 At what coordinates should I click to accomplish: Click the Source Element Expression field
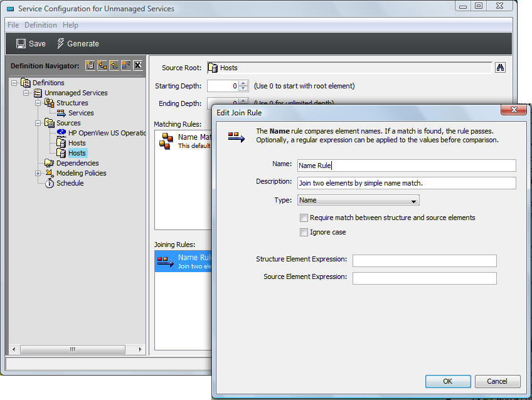coord(424,278)
